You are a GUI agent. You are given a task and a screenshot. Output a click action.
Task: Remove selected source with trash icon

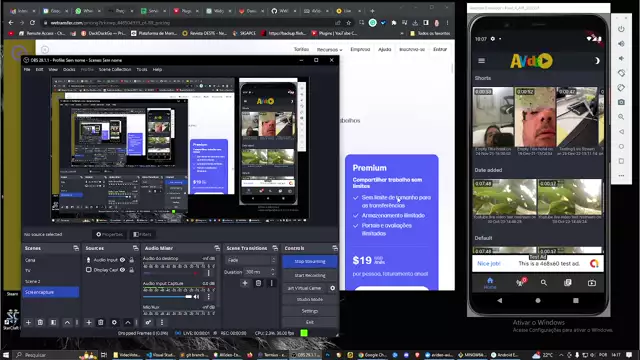click(x=101, y=322)
